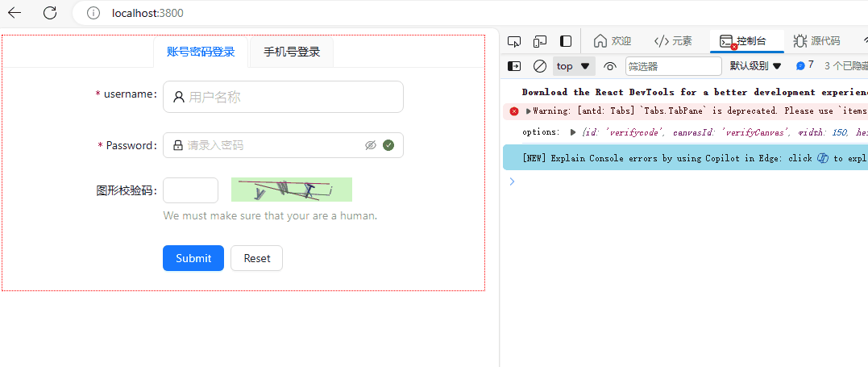
Task: Toggle the console sidebar icon
Action: 514,66
